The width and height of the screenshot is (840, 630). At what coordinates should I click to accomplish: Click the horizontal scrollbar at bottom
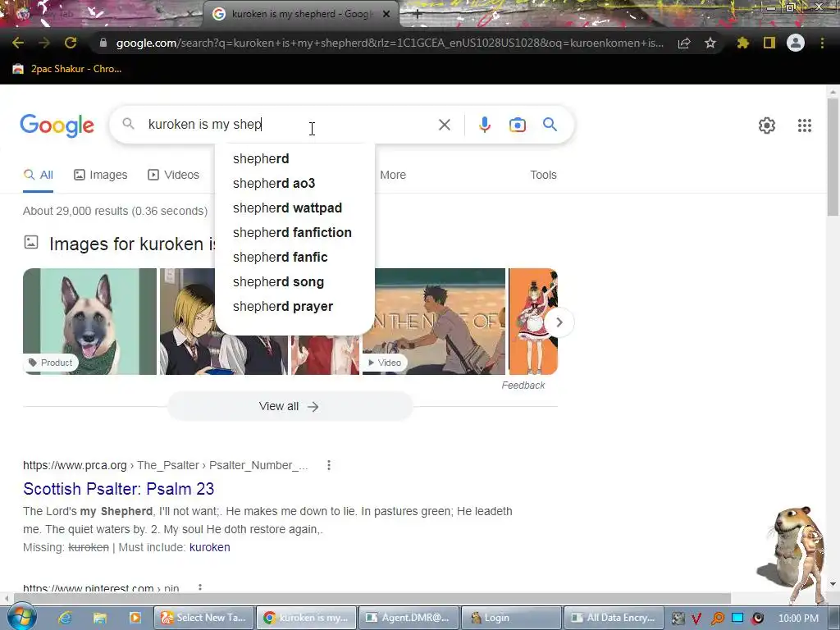[x=372, y=598]
